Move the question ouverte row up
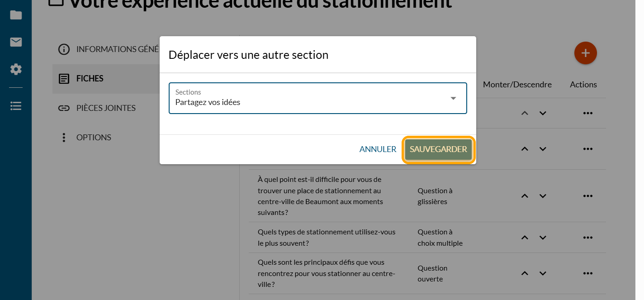This screenshot has height=300, width=644. [525, 273]
